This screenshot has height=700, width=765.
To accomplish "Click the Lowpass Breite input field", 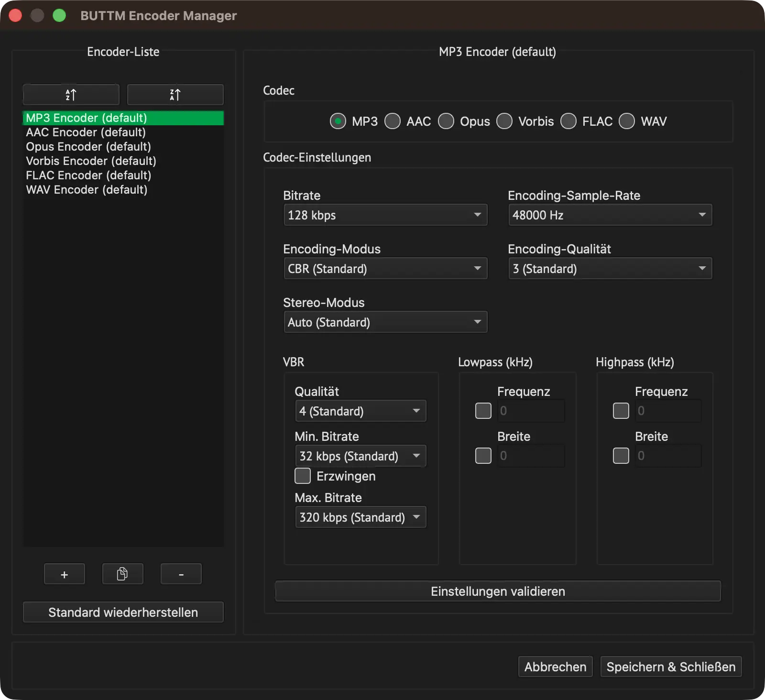I will 531,456.
